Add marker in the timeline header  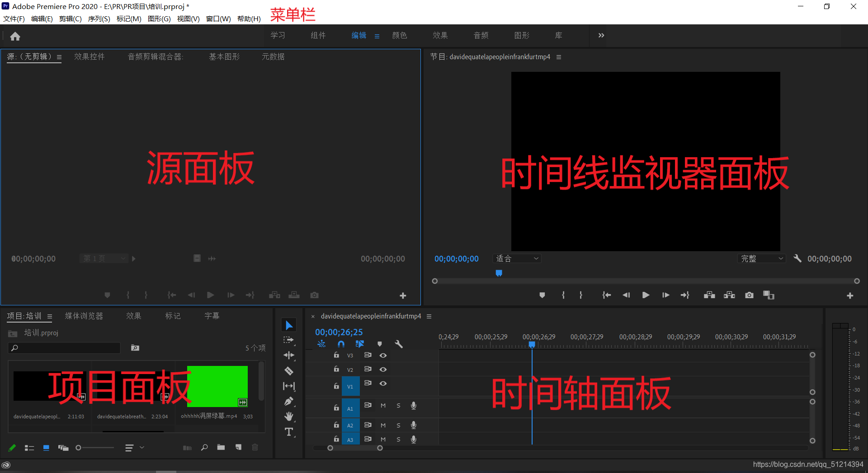click(379, 344)
